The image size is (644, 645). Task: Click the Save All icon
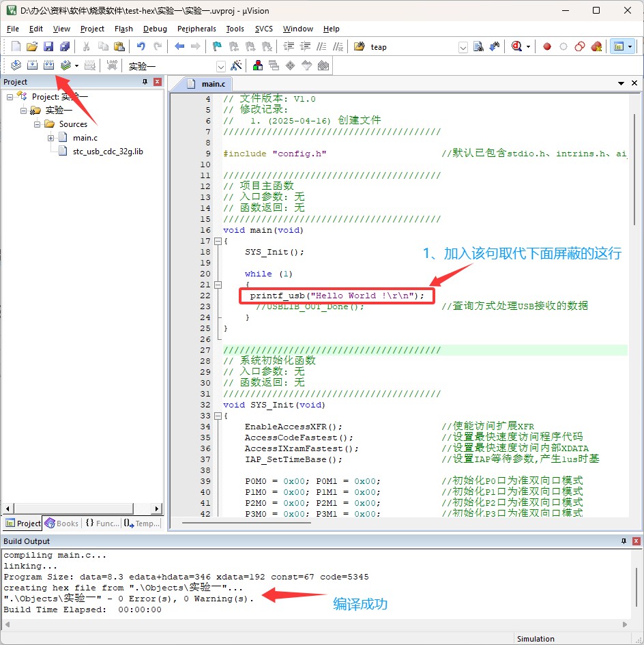[x=65, y=46]
